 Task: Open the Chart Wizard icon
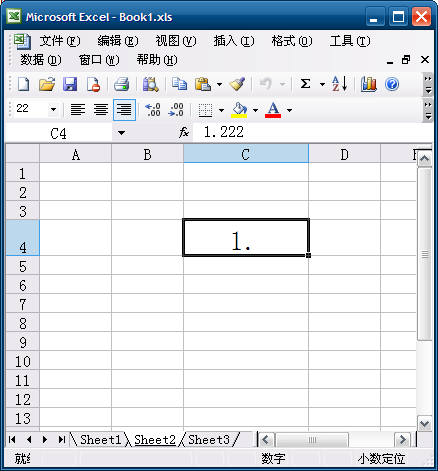(368, 84)
